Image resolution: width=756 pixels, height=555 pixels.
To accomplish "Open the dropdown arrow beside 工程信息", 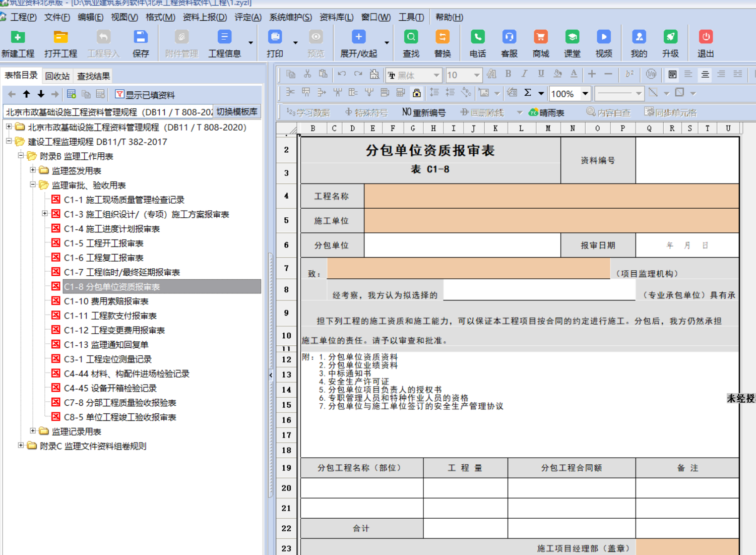I will pos(250,43).
